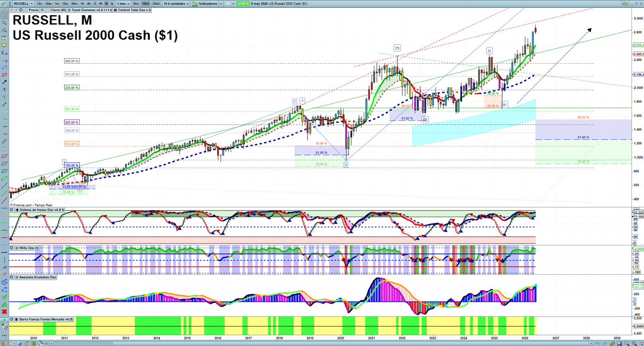Click the green +0,62 % change badge

click(243, 4)
